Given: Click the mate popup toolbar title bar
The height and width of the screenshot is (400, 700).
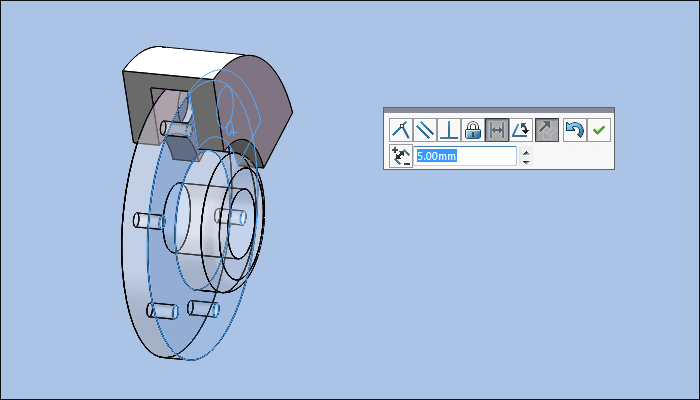Looking at the screenshot, I should [499, 110].
